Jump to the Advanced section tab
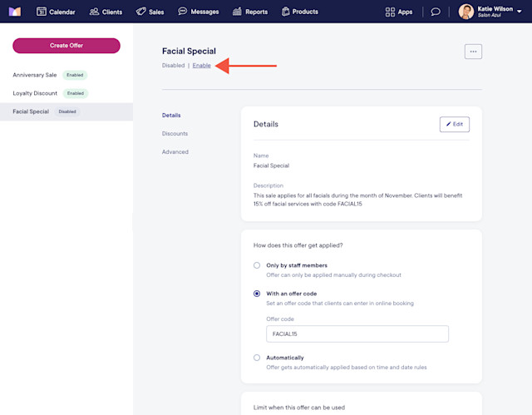Viewport: 532px width, 415px height. tap(175, 152)
